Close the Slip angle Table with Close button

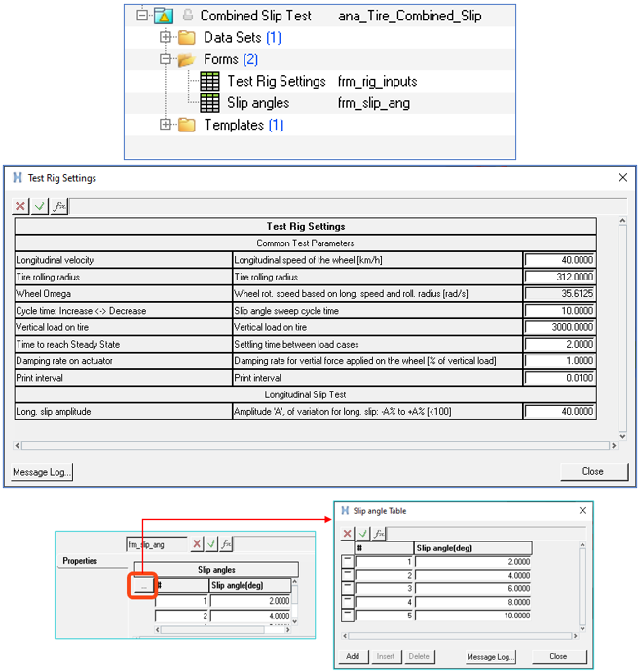[559, 656]
